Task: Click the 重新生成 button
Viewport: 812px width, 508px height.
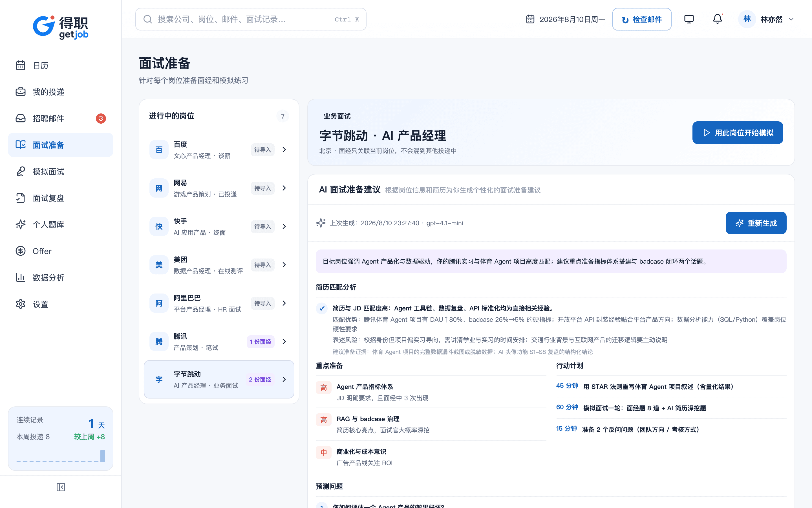Action: [756, 223]
